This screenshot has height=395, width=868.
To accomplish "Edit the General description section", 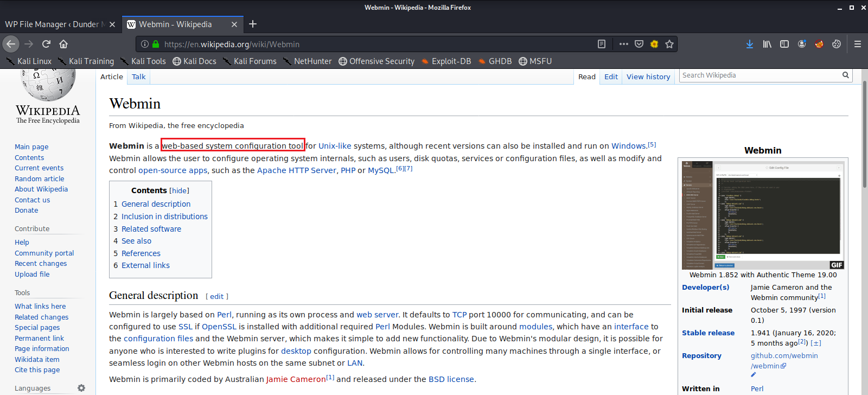I will point(216,296).
